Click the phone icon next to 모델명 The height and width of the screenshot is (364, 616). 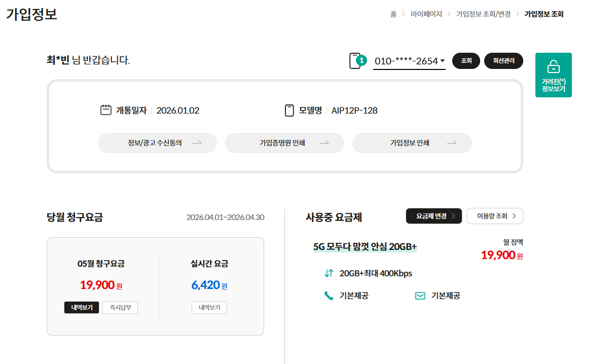(289, 111)
